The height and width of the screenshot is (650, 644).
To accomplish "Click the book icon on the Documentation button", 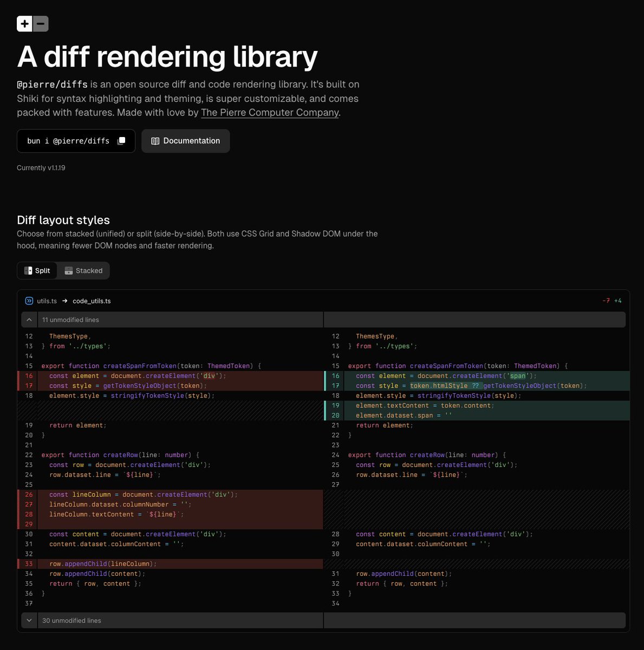I will click(155, 140).
